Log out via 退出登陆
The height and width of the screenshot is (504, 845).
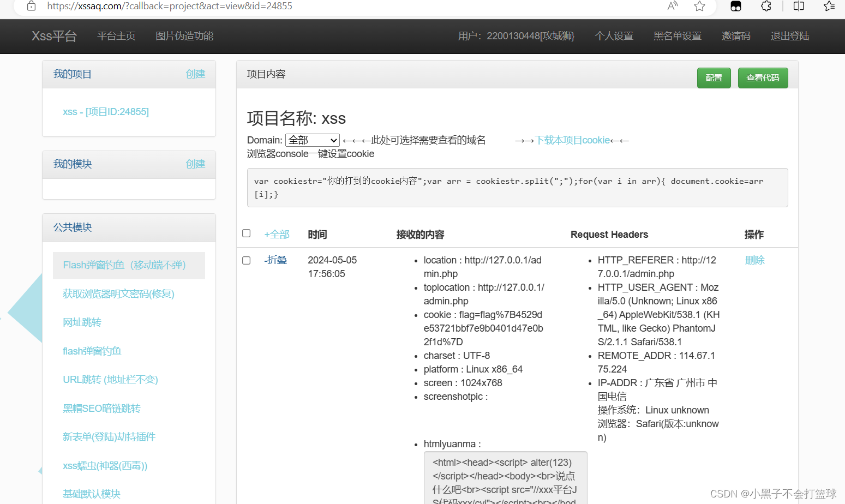click(x=790, y=36)
